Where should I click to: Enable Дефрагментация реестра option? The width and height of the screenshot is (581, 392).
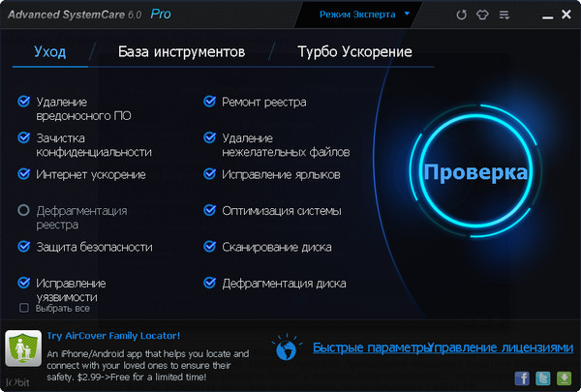point(23,210)
